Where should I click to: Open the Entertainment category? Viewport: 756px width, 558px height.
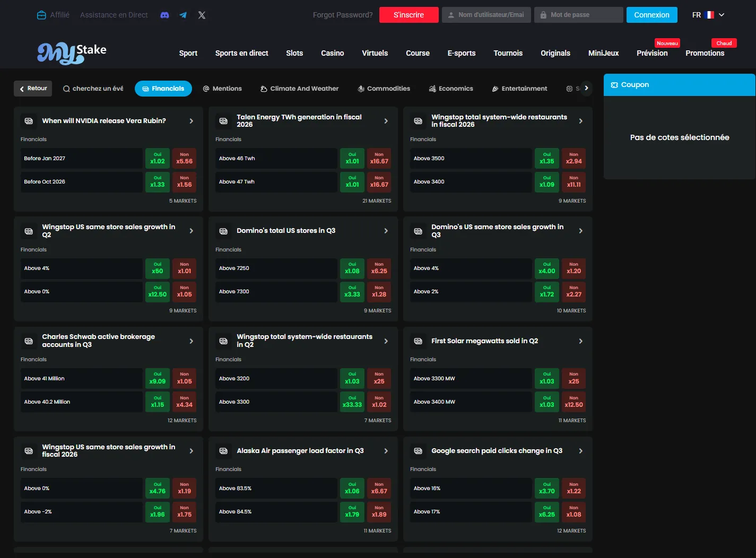tap(519, 89)
